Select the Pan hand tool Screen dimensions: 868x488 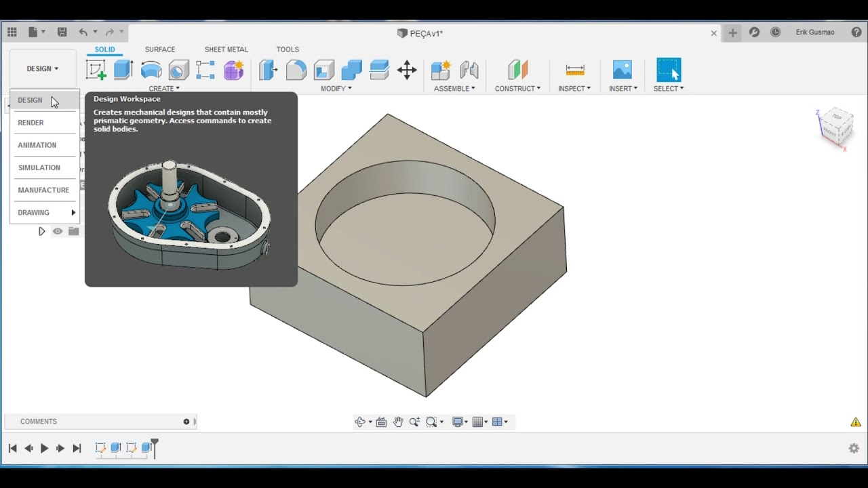(398, 422)
